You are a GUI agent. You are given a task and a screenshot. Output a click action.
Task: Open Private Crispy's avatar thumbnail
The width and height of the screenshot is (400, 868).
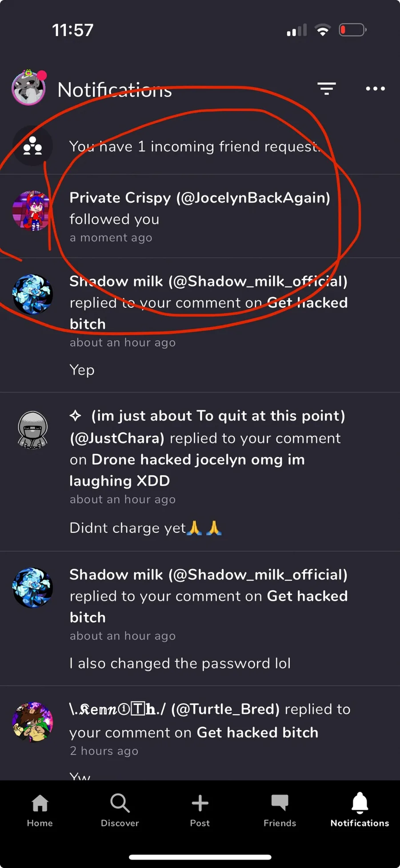point(32,211)
